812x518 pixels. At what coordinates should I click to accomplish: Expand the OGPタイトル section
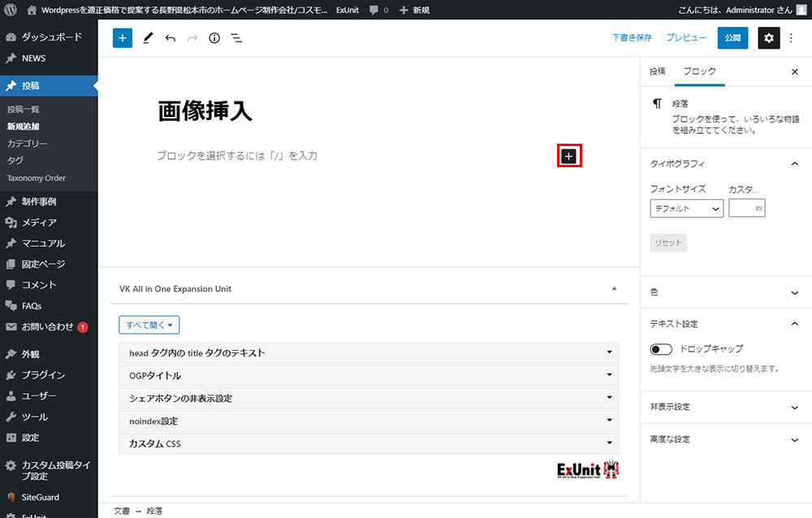pyautogui.click(x=368, y=376)
